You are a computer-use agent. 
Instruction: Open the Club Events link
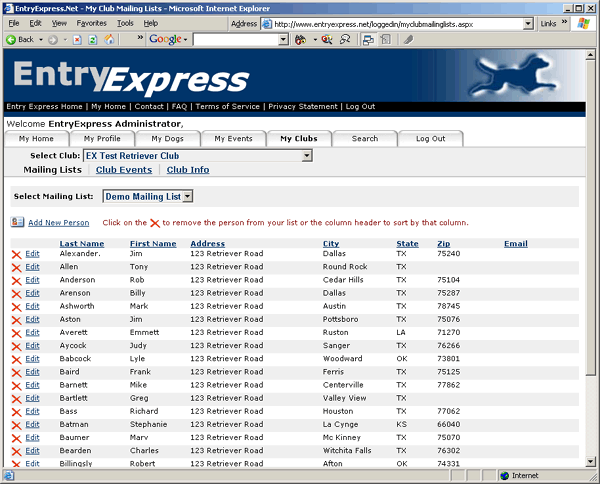point(124,170)
